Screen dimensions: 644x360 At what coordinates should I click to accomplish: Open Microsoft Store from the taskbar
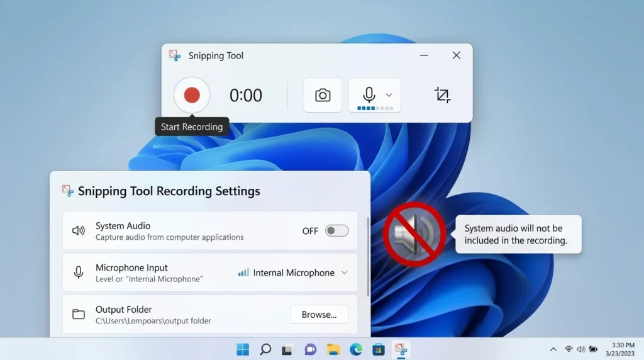point(378,350)
